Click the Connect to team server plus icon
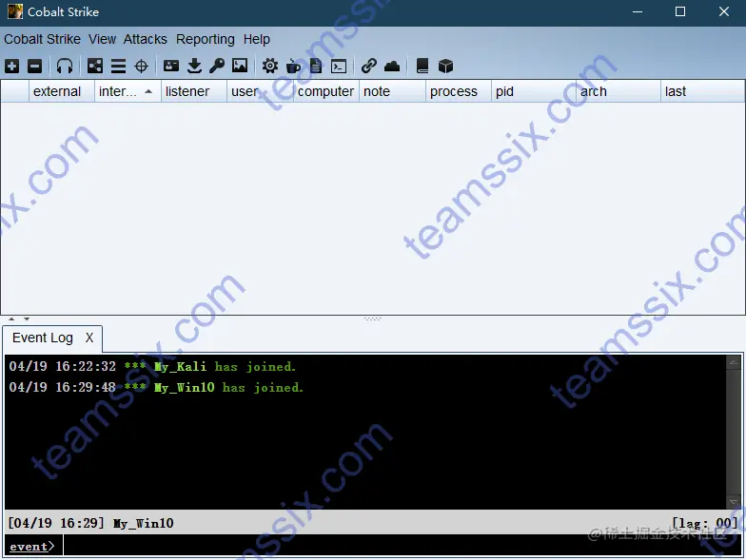This screenshot has width=746, height=560. 11,67
